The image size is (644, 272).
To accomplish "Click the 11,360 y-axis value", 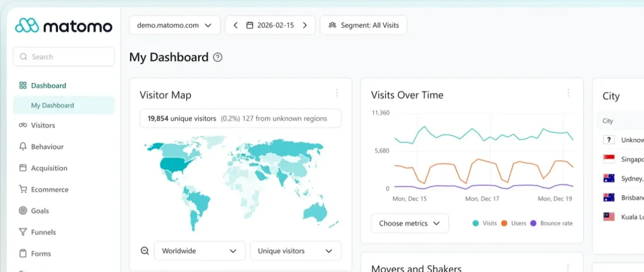I will coord(380,113).
